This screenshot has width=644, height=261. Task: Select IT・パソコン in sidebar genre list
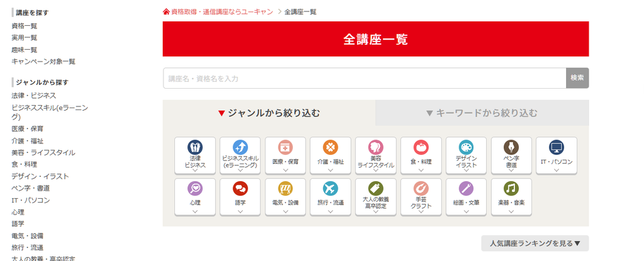31,200
